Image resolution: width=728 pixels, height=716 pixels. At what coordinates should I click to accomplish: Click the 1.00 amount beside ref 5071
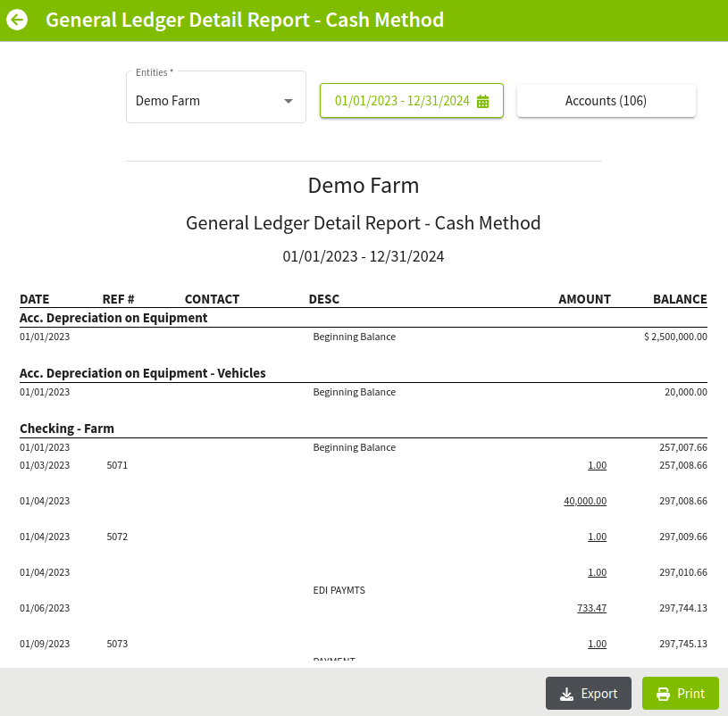597,465
